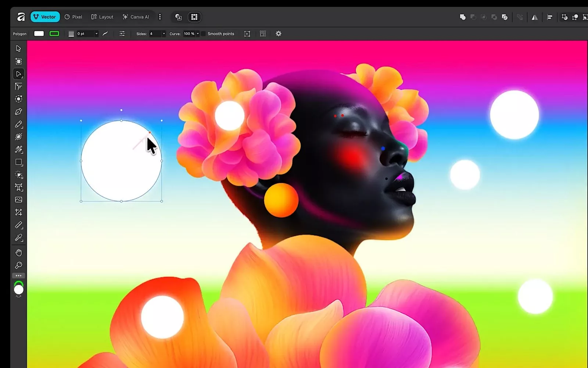Open the gear settings in context toolbar
Viewport: 588px width, 368px height.
279,33
